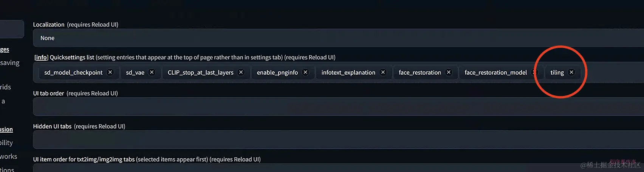
Task: Remove face_restoration_model tag via X icon
Action: (534, 72)
